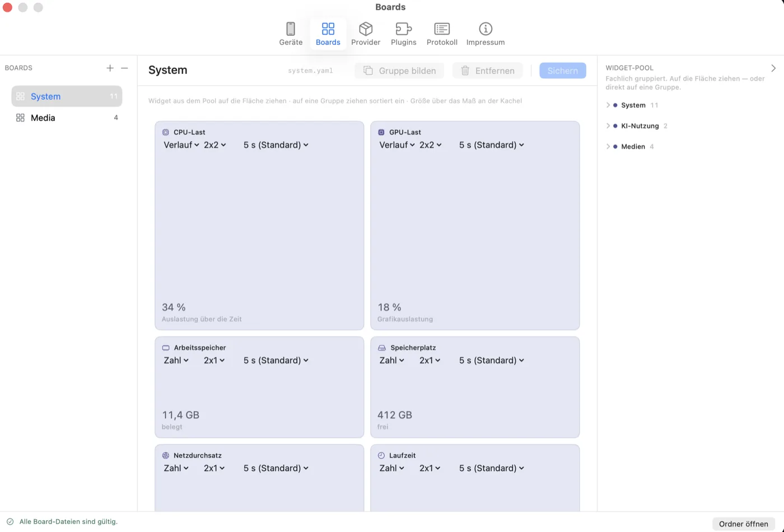Expand the Medien widget group
This screenshot has height=532, width=784.
608,147
